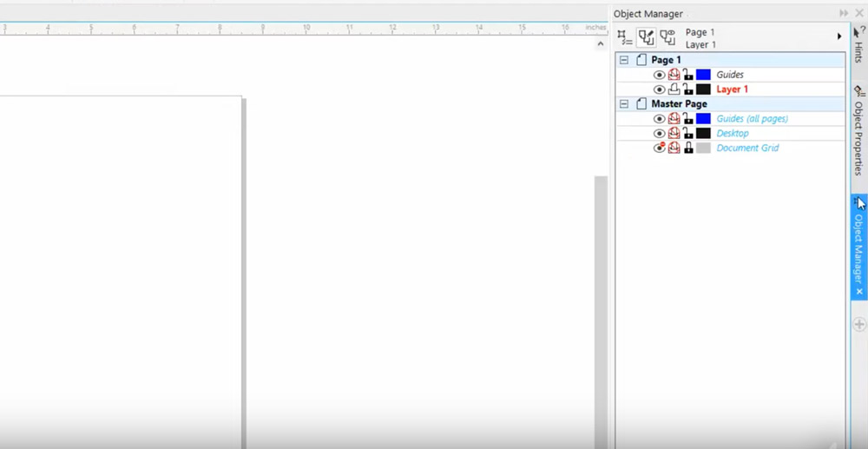Click the Page 1 page icon
The image size is (868, 449).
pos(641,60)
